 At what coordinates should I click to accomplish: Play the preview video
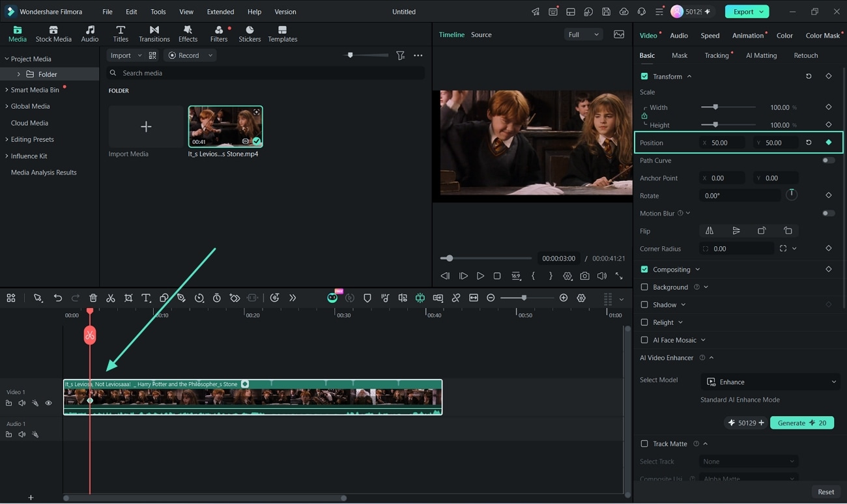(x=480, y=276)
